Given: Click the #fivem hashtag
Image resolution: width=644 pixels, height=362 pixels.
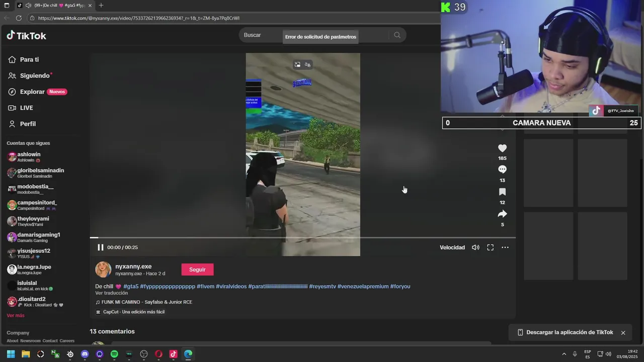Looking at the screenshot, I should (205, 287).
